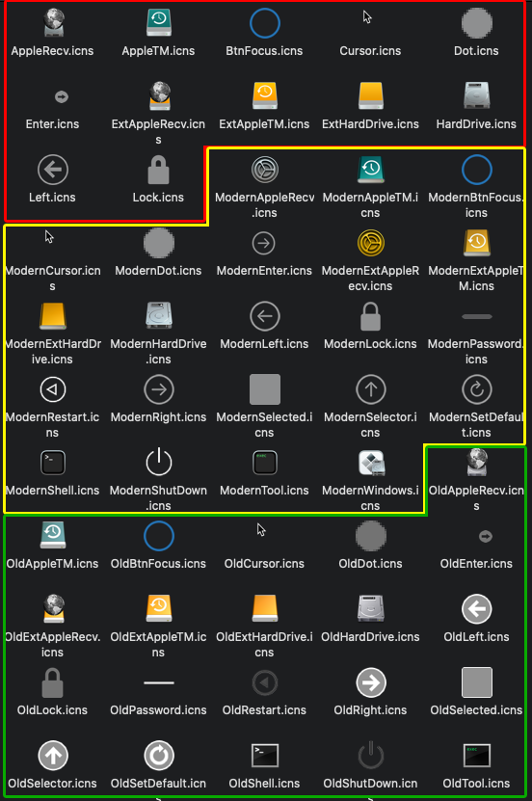The width and height of the screenshot is (532, 801).
Task: Select the HardDrive.icns internal disk icon
Action: [x=476, y=96]
